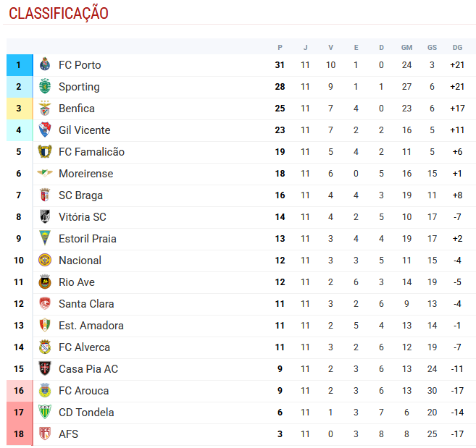This screenshot has width=476, height=448.
Task: Click the Casa Pia AC crest
Action: pos(45,369)
